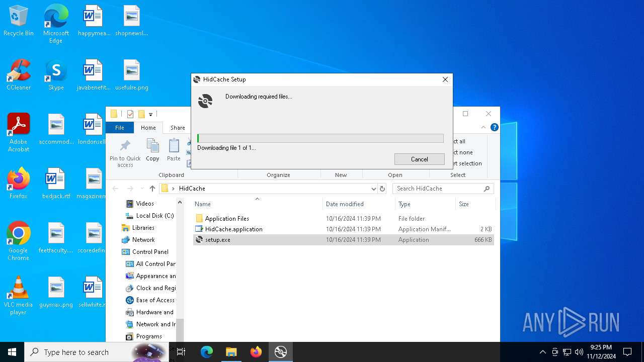
Task: Select Network in the navigation pane
Action: pos(143,240)
